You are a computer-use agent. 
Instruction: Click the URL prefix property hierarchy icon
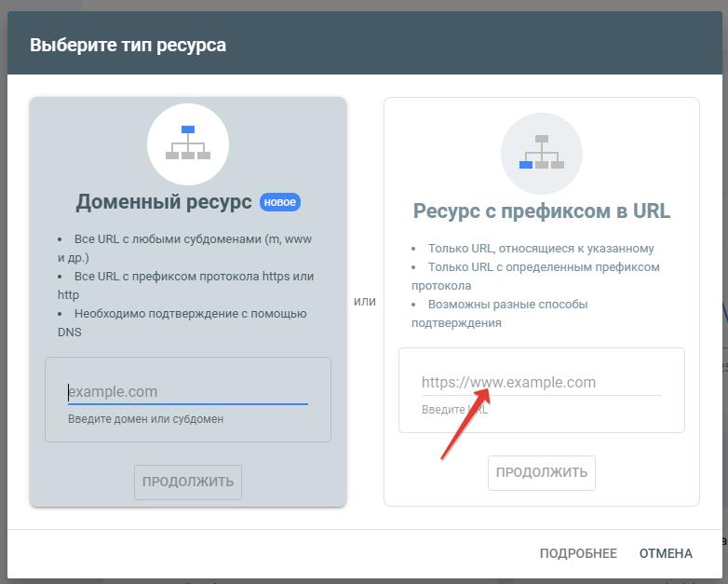pos(542,153)
